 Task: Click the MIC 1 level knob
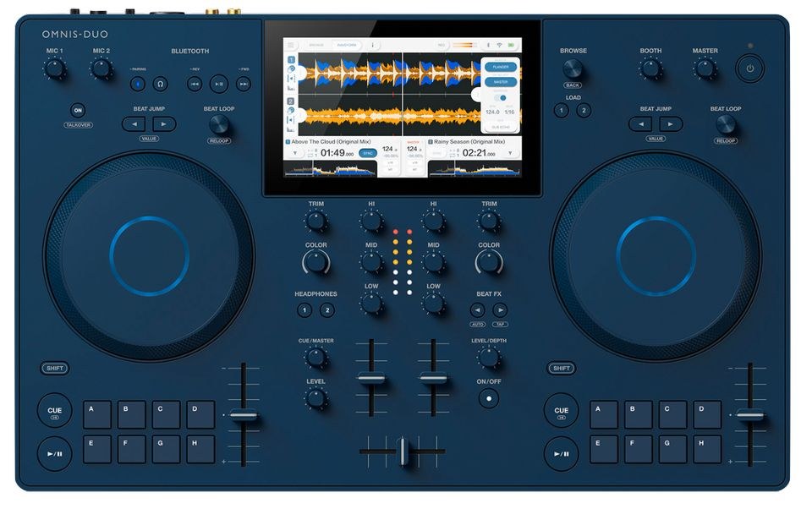pyautogui.click(x=54, y=68)
